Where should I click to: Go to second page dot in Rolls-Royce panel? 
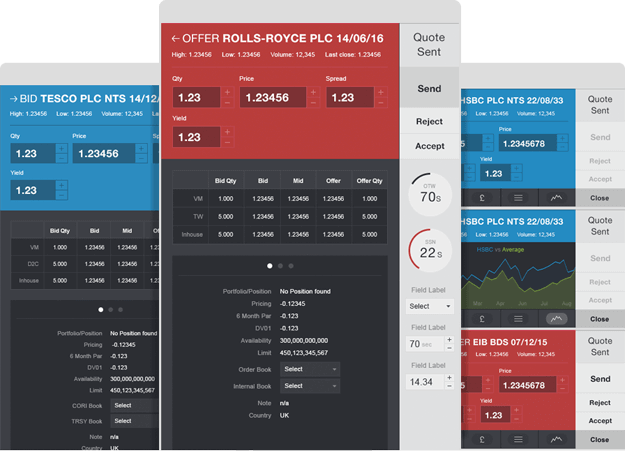pos(280,266)
